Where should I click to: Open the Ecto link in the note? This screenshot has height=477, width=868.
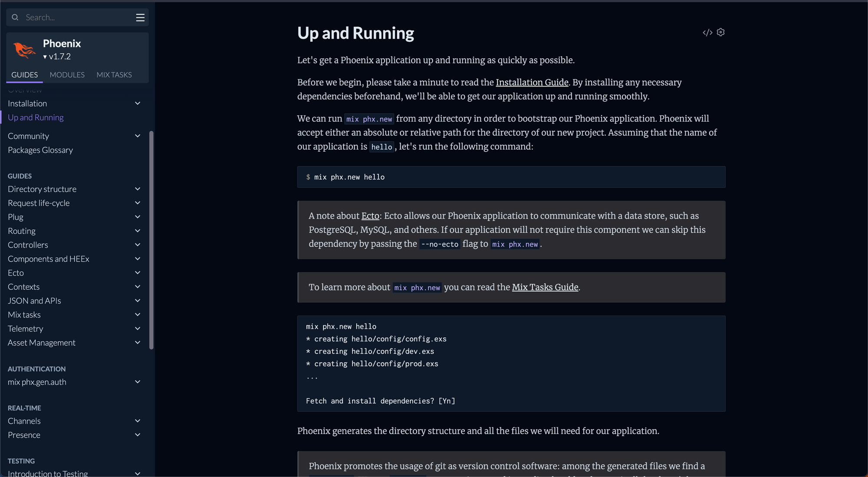370,216
